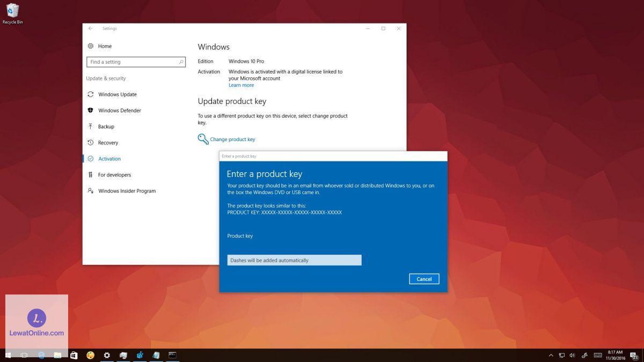
Task: Open the Backup settings section
Action: coord(100,127)
